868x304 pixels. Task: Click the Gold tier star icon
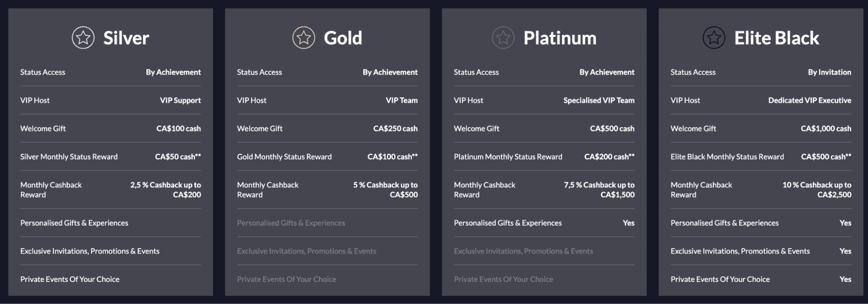coord(304,38)
